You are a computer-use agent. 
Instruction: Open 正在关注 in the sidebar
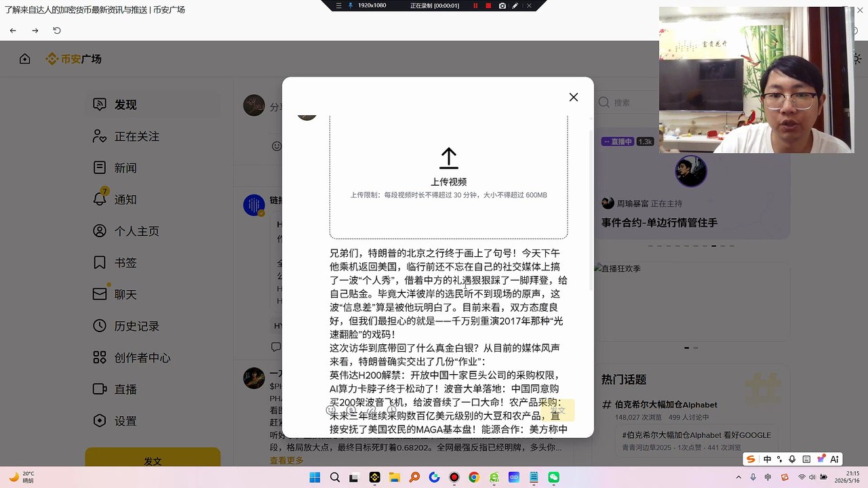[x=153, y=136]
